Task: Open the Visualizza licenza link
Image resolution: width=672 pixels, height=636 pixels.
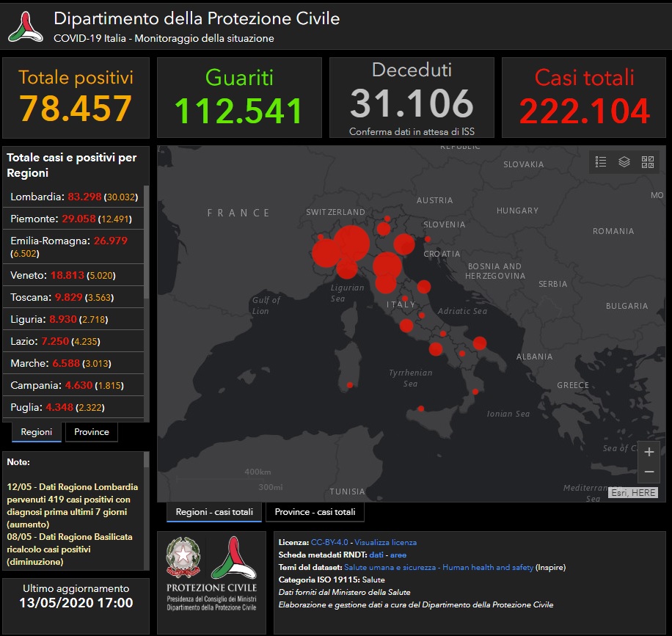Action: pyautogui.click(x=385, y=542)
